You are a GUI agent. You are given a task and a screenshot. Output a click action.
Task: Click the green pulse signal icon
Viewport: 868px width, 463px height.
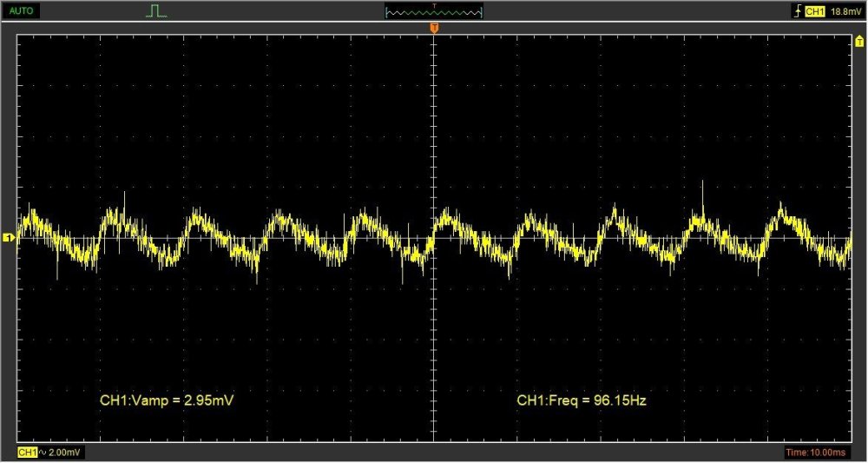[156, 11]
